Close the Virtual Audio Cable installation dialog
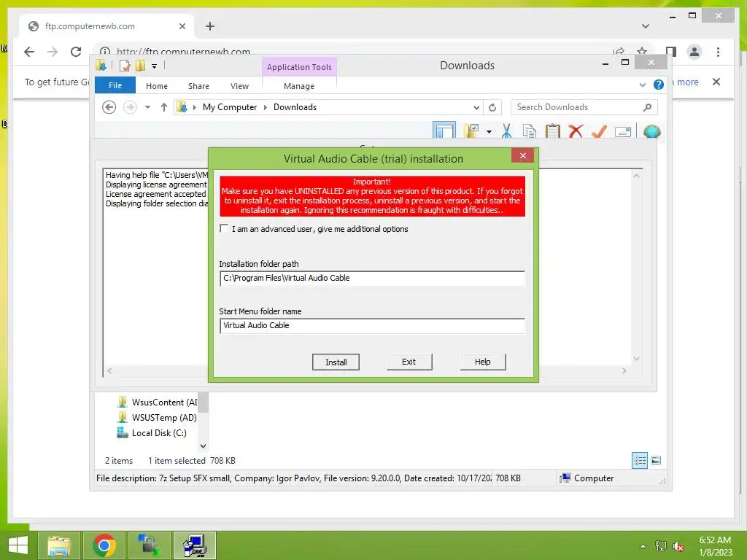This screenshot has width=747, height=560. tap(522, 156)
